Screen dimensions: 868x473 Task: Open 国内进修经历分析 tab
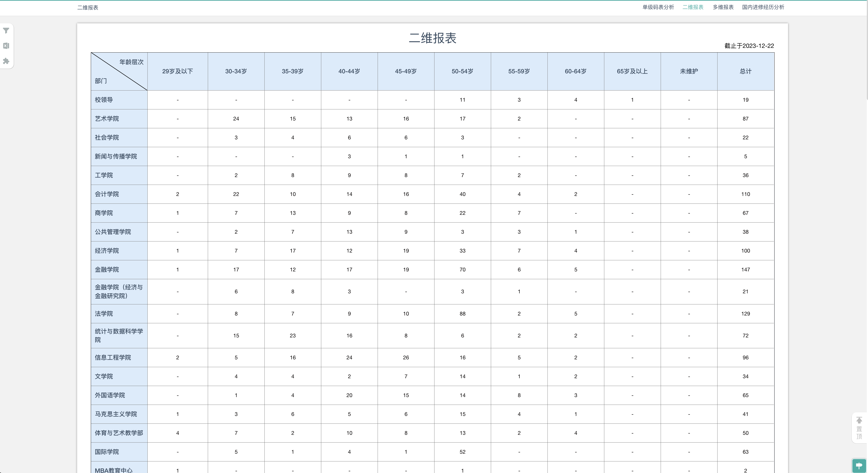(x=763, y=7)
